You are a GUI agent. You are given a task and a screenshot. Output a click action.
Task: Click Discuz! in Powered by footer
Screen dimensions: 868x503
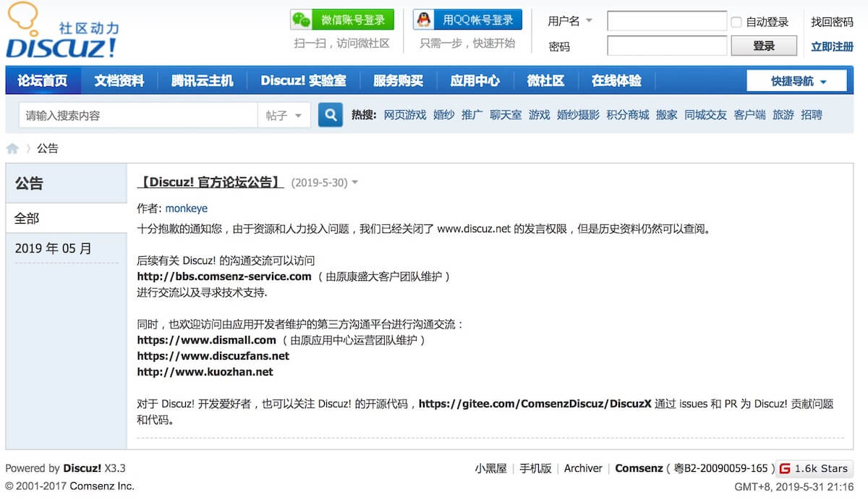[82, 468]
